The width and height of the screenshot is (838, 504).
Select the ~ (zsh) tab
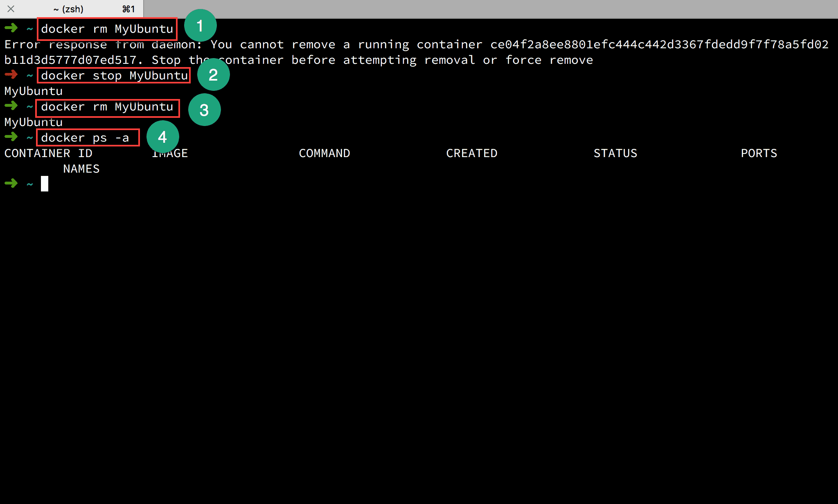click(72, 9)
